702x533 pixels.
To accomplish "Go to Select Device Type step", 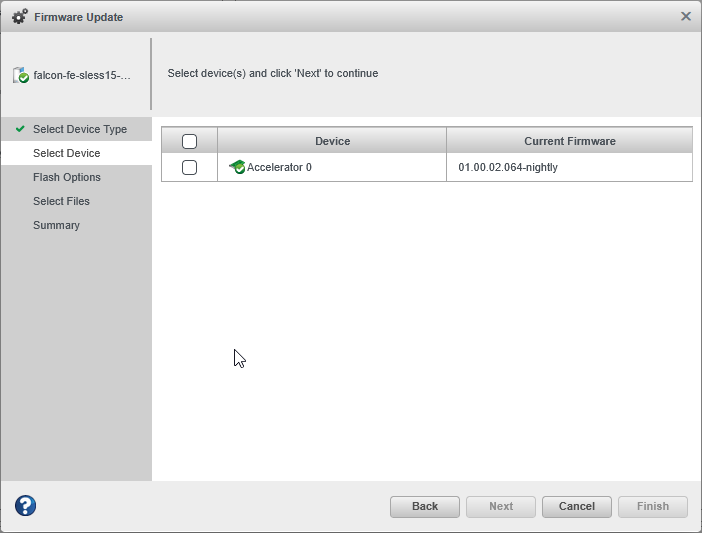I will (80, 129).
